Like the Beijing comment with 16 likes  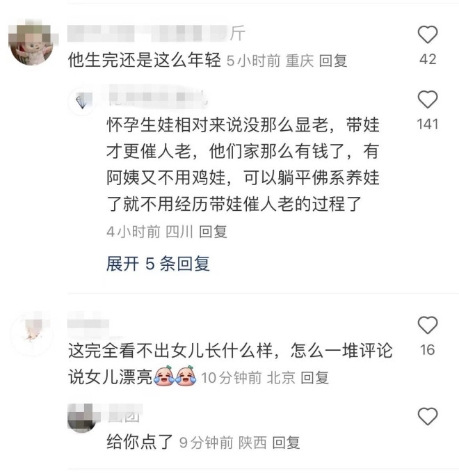click(428, 325)
